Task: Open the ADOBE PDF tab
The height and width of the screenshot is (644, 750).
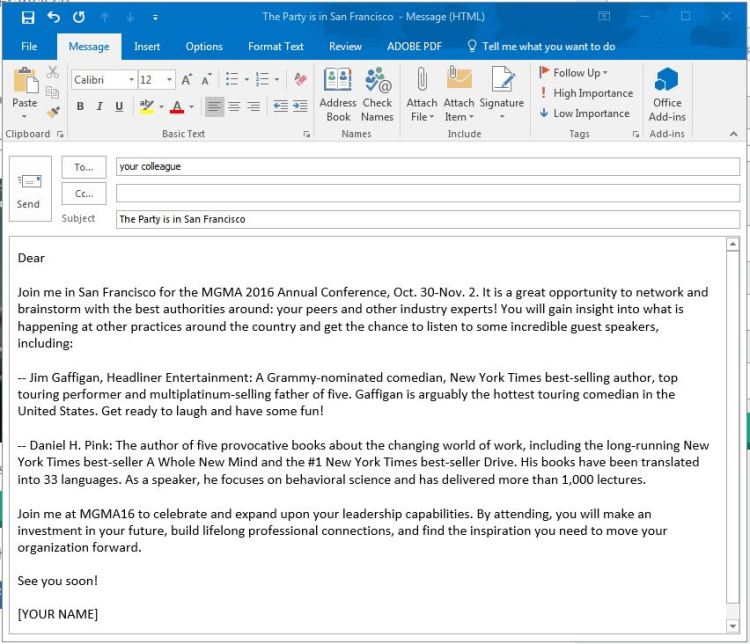Action: [x=414, y=46]
